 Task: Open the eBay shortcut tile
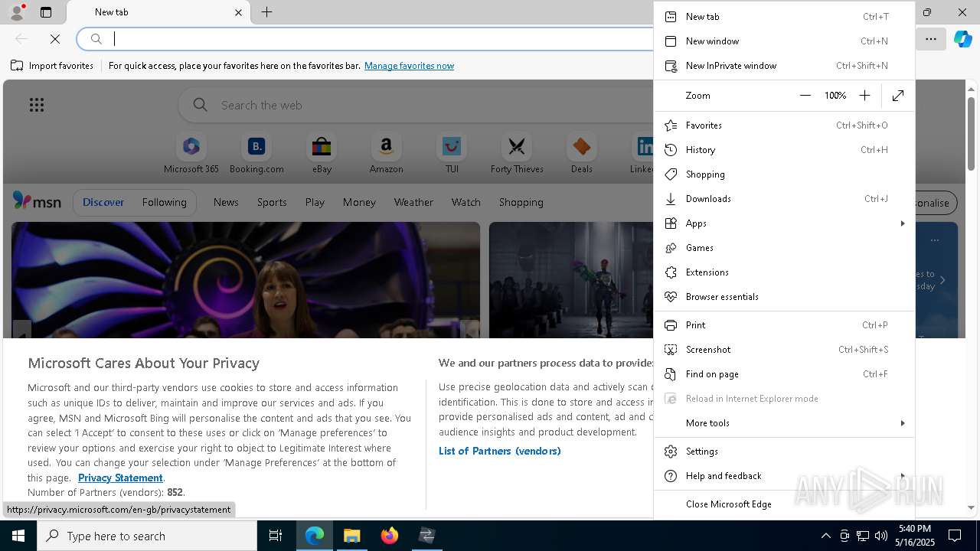coord(322,154)
